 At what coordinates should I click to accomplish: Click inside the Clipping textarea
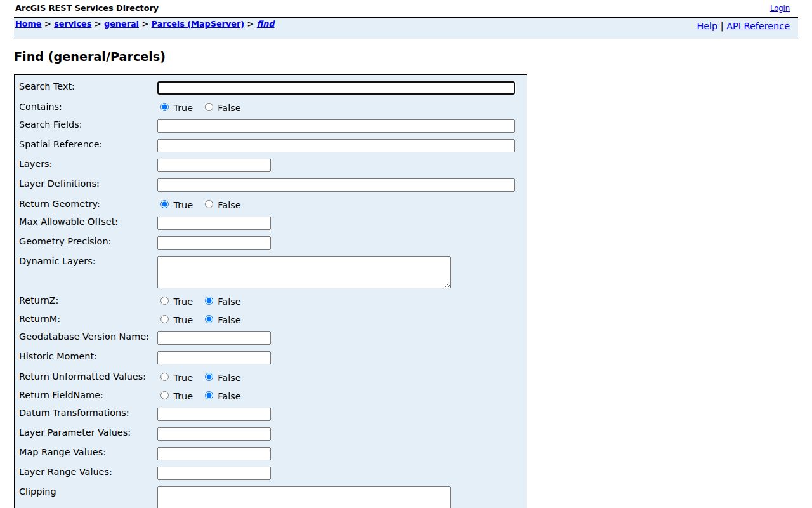[304, 497]
